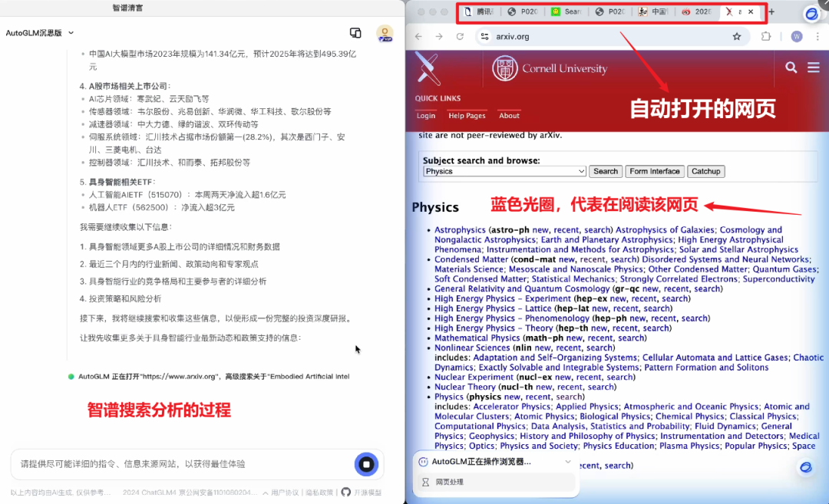The width and height of the screenshot is (829, 504).
Task: Click the Chrome extensions puzzle icon
Action: point(767,36)
